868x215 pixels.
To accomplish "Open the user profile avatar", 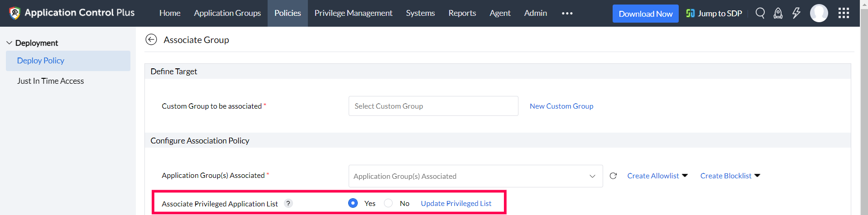I will 819,13.
